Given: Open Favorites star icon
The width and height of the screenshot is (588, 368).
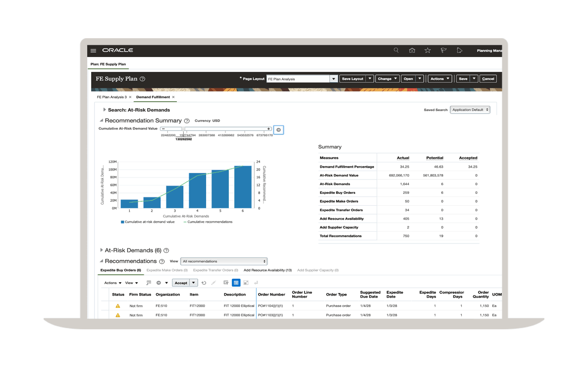Looking at the screenshot, I should pyautogui.click(x=428, y=51).
